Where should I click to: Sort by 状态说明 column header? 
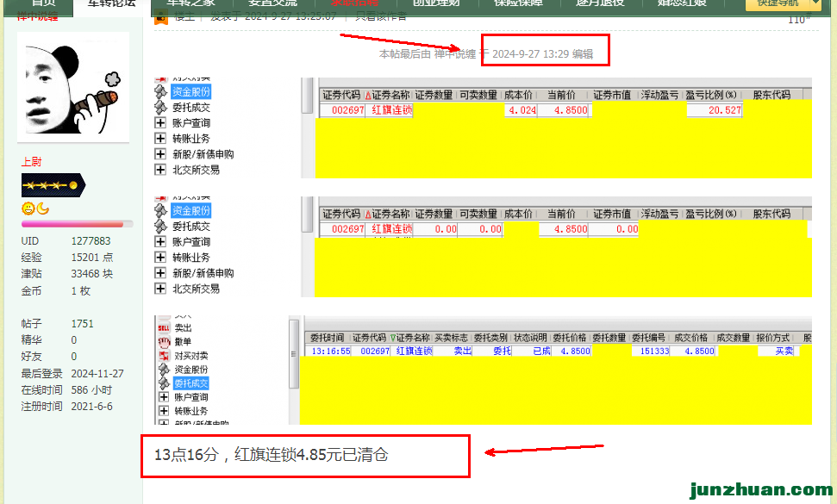tap(530, 338)
